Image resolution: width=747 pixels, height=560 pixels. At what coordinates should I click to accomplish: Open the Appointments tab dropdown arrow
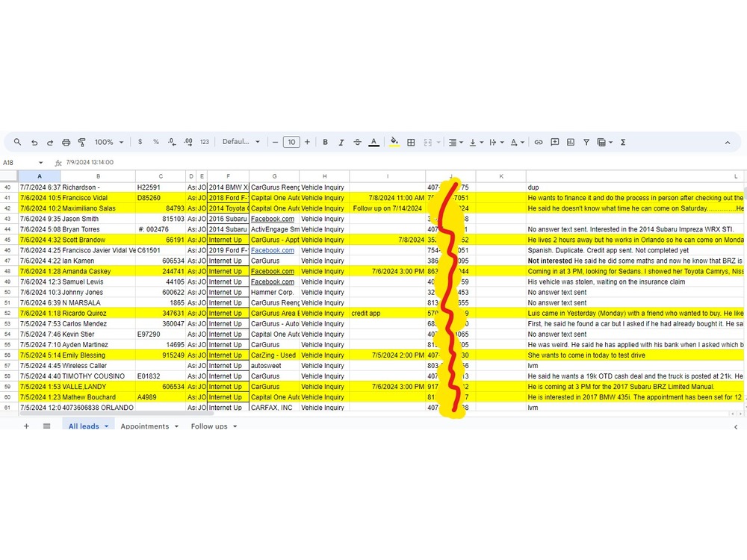tap(176, 426)
